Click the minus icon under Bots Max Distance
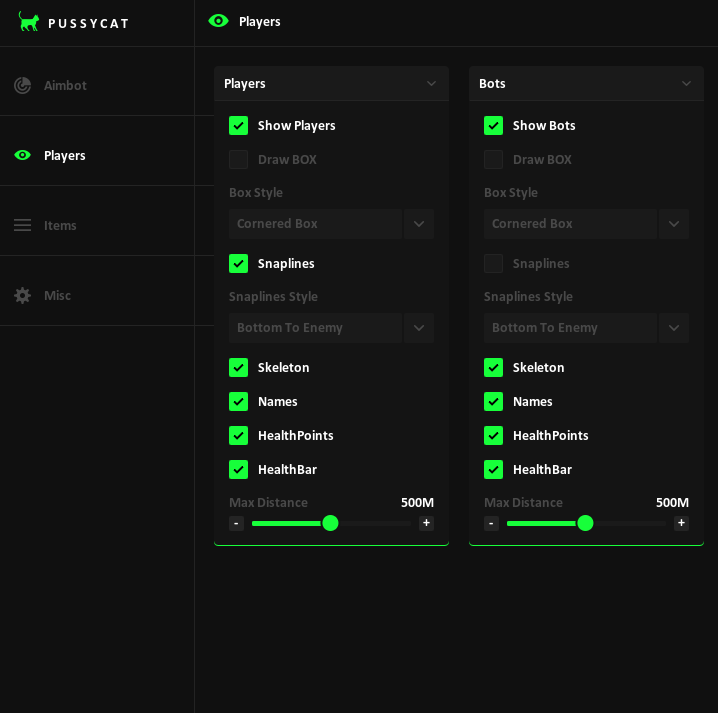Image resolution: width=718 pixels, height=713 pixels. pyautogui.click(x=491, y=523)
